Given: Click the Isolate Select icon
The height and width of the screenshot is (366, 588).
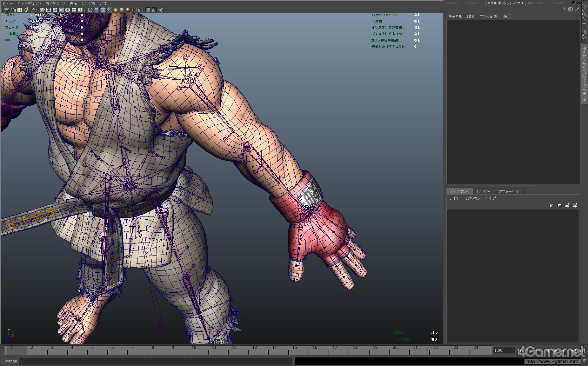Looking at the screenshot, I should 138,10.
